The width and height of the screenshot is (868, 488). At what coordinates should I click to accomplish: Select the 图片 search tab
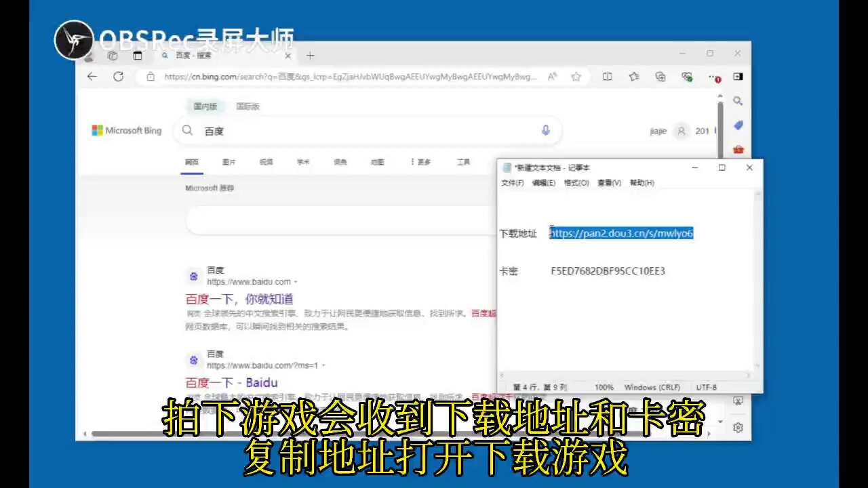click(229, 162)
